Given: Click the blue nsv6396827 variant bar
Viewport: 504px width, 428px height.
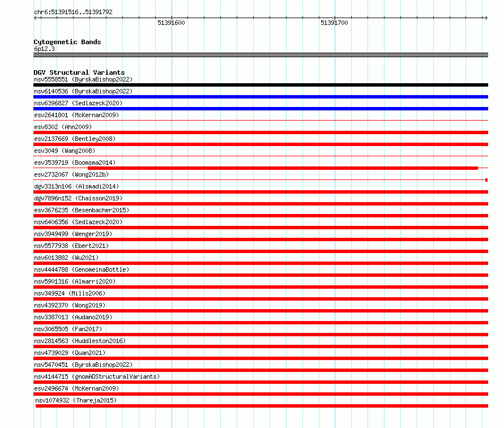Looking at the screenshot, I should point(260,109).
